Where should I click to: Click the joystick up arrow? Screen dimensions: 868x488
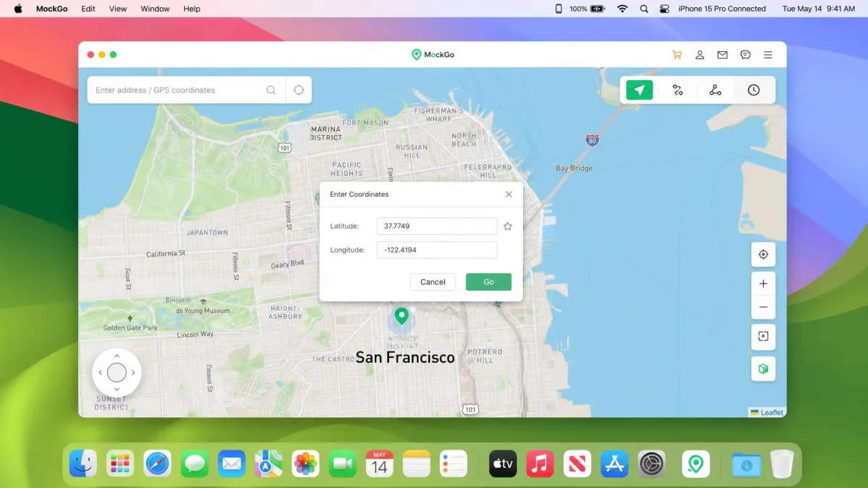tap(117, 356)
